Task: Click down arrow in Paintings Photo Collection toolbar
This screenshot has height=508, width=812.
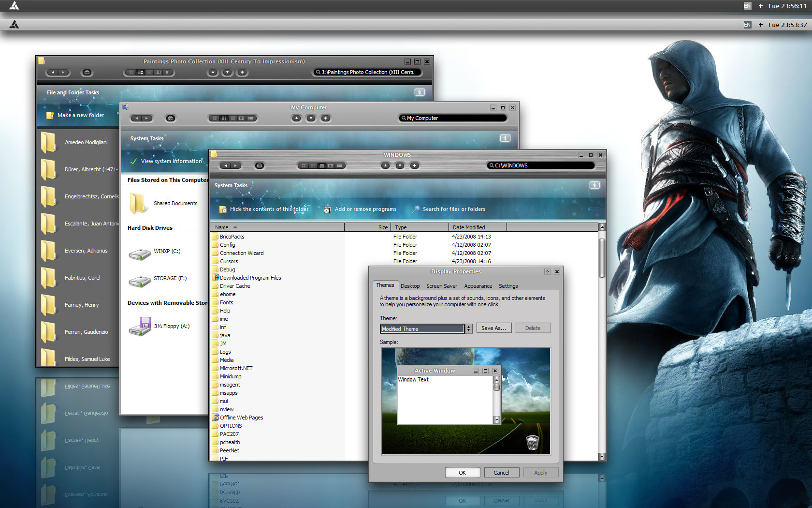Action: (x=227, y=73)
